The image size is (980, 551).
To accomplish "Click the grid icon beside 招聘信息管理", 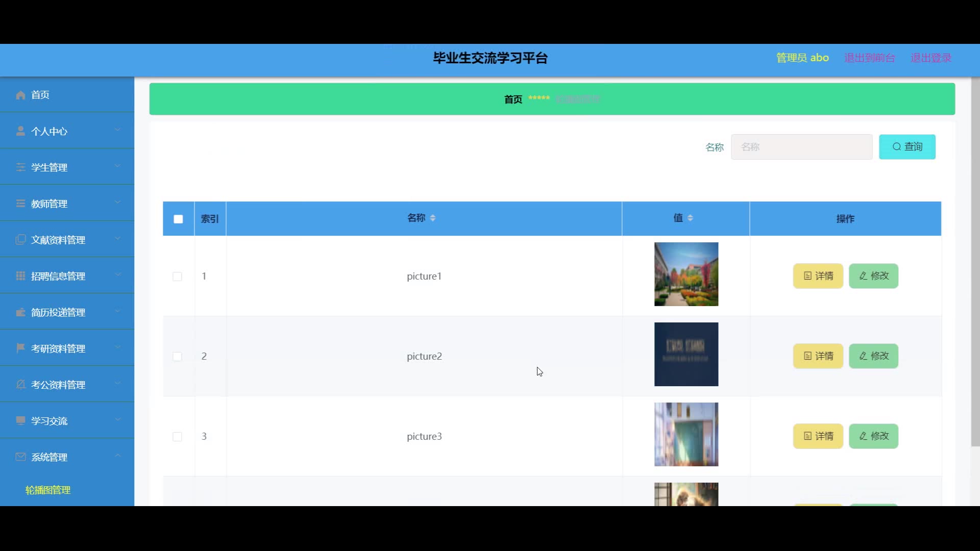I will tap(20, 276).
